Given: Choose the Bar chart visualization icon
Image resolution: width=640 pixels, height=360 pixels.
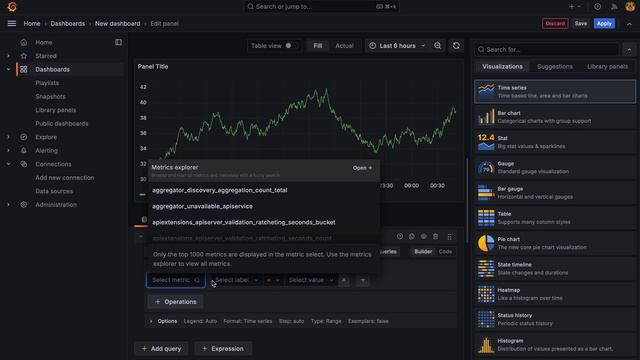Looking at the screenshot, I should tap(486, 117).
